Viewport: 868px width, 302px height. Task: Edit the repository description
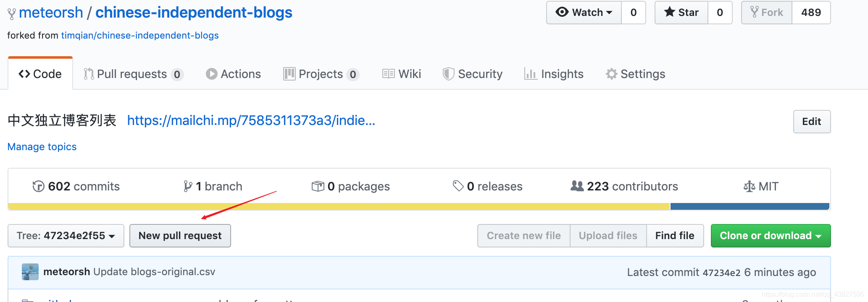click(x=812, y=122)
